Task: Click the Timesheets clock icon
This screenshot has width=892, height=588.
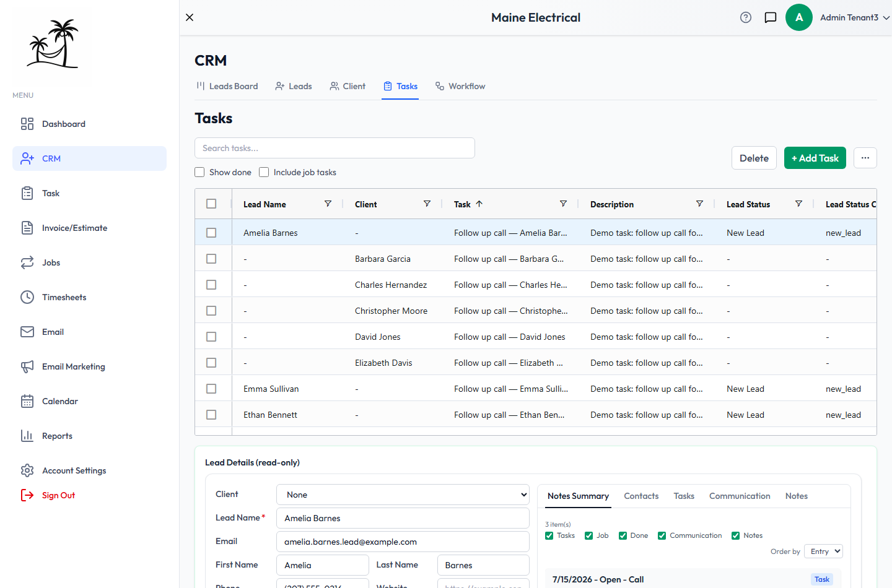Action: point(27,297)
